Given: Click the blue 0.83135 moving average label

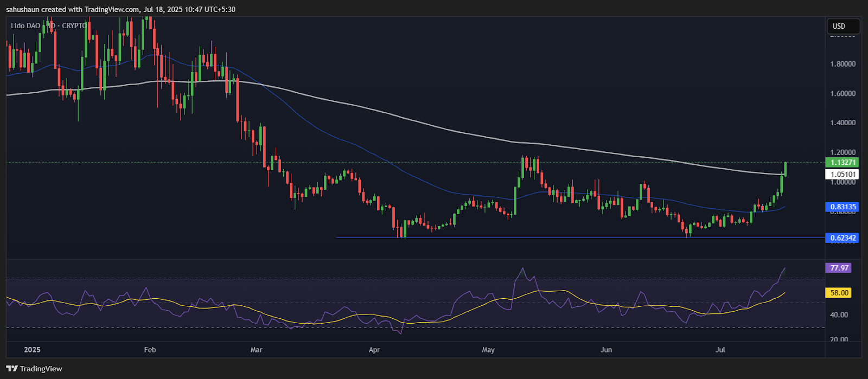Looking at the screenshot, I should click(x=841, y=207).
